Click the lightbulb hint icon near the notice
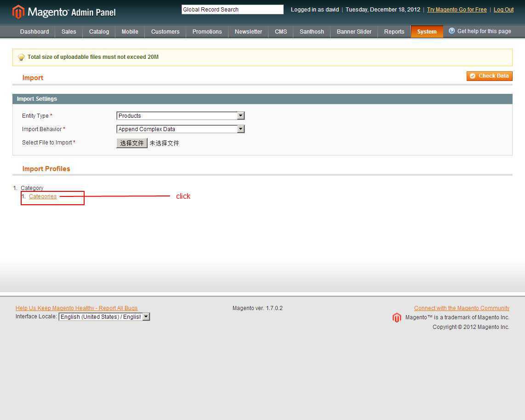The image size is (525, 420). [21, 57]
